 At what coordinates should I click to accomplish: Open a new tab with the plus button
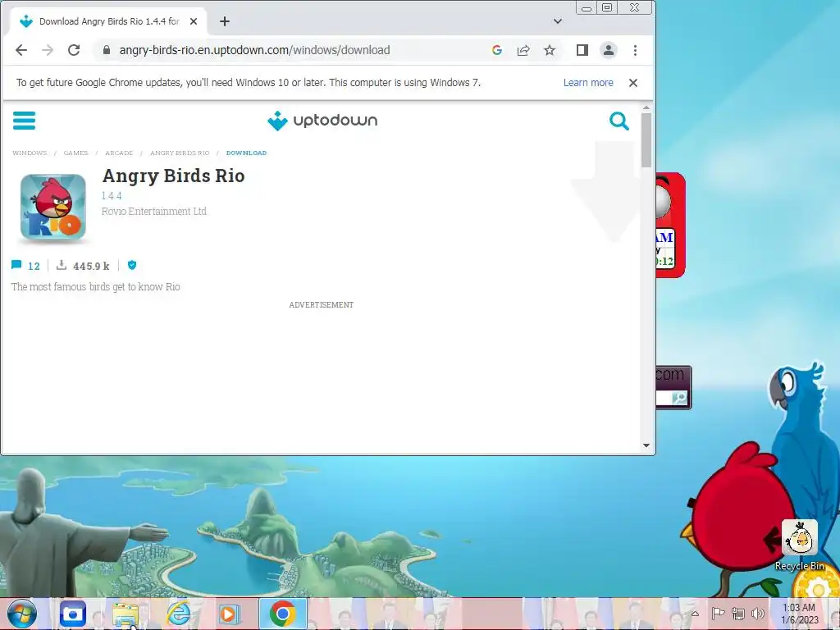(225, 21)
